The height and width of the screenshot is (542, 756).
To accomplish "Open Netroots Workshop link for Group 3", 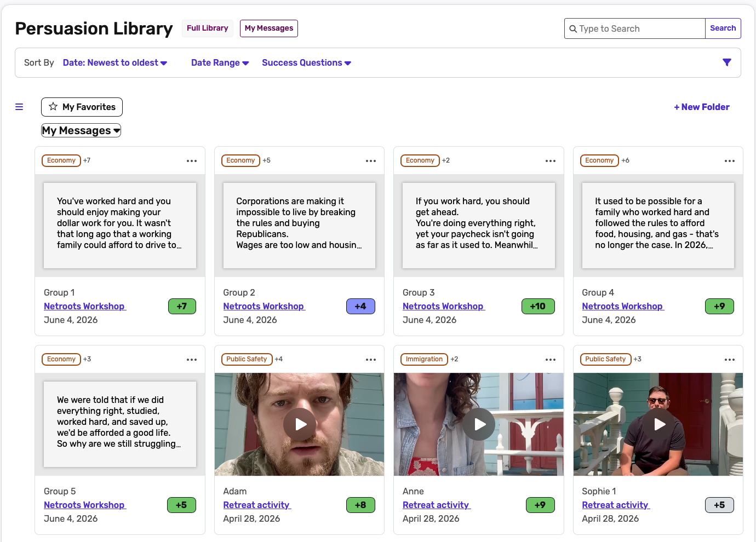I will pyautogui.click(x=444, y=307).
